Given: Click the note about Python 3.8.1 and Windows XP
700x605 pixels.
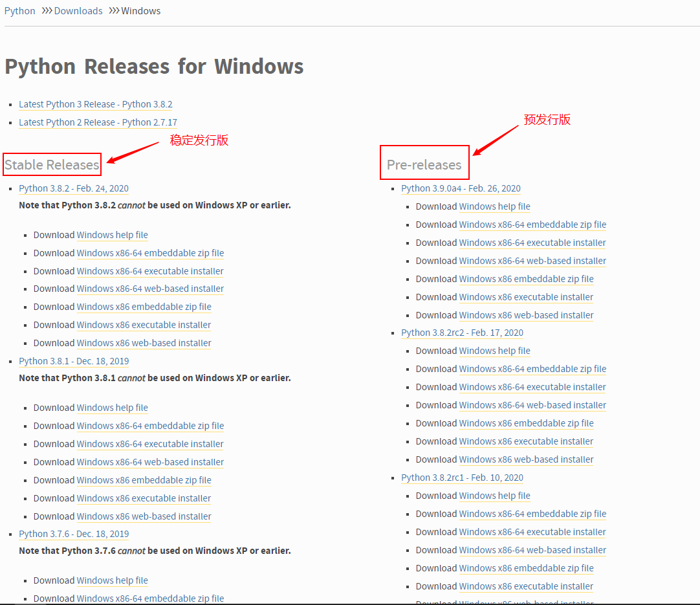Looking at the screenshot, I should 155,378.
